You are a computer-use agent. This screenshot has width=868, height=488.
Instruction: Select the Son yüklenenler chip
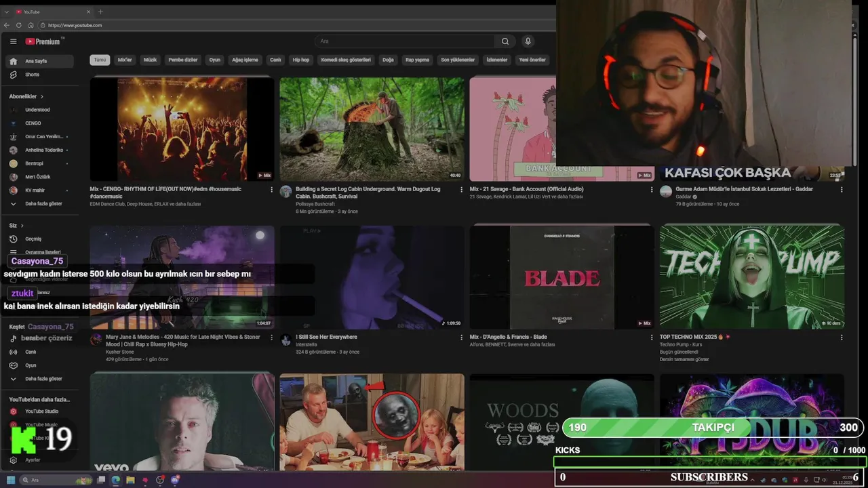(x=458, y=60)
